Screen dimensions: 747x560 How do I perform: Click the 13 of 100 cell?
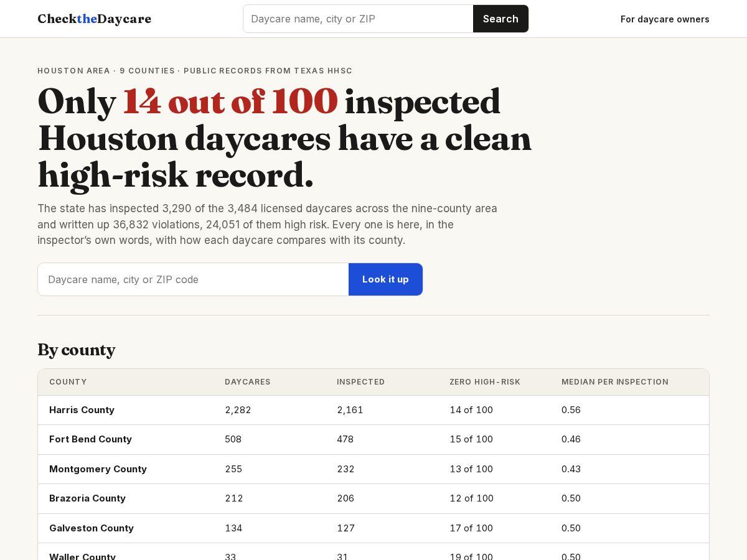[x=471, y=469]
